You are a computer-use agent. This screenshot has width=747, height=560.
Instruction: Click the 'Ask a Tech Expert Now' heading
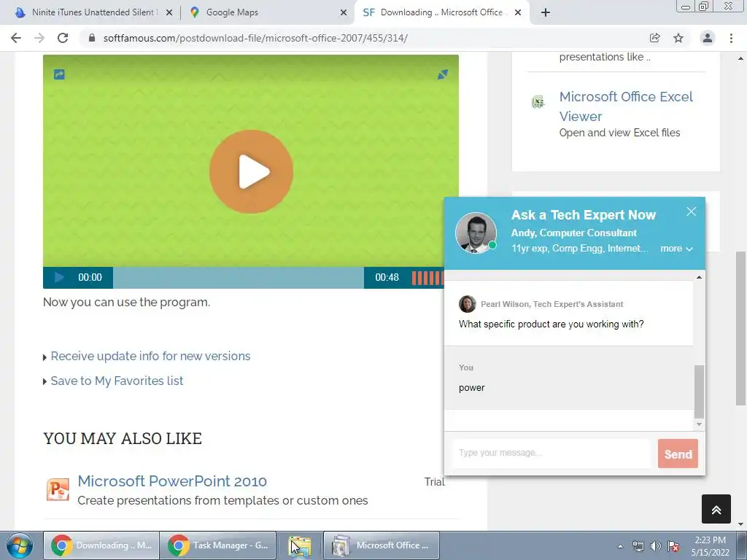click(x=584, y=215)
